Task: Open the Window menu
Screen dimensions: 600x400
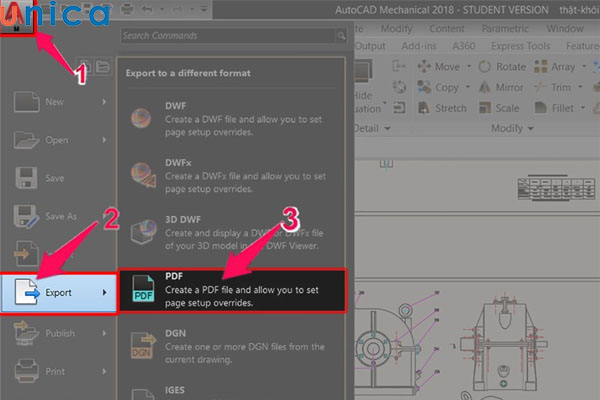Action: click(565, 28)
